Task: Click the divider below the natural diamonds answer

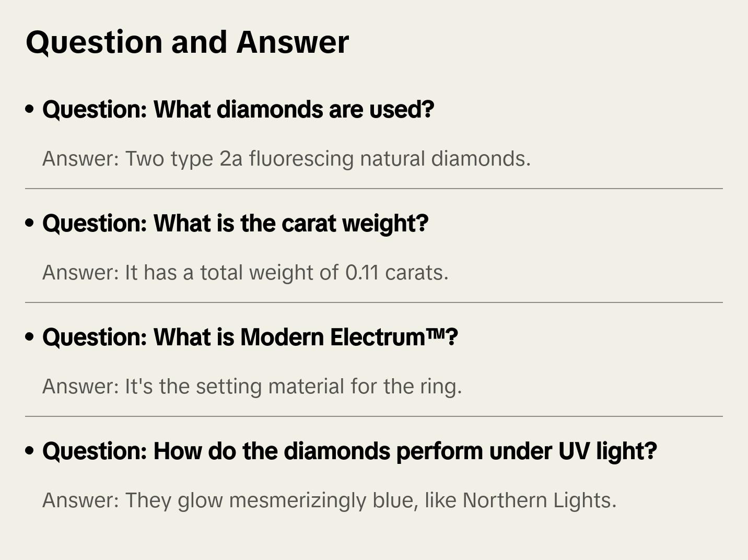Action: coord(374,189)
